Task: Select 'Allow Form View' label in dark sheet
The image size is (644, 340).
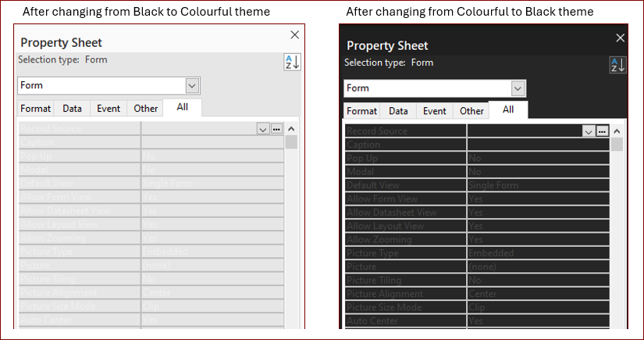Action: click(382, 199)
